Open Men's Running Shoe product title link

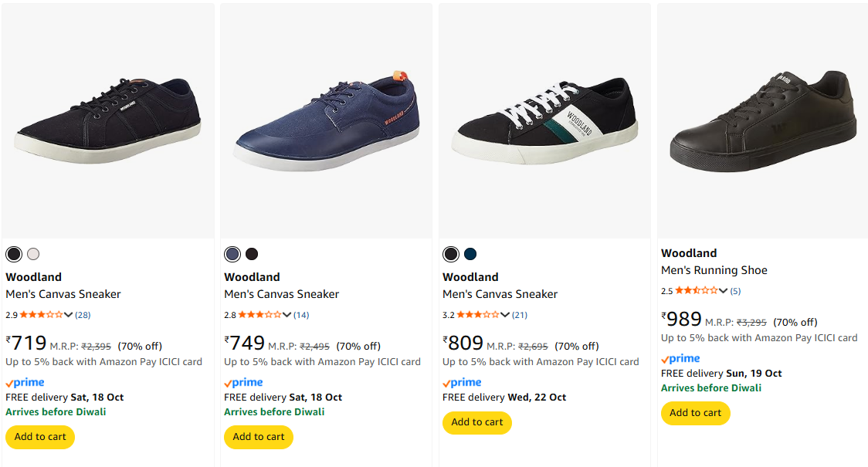pyautogui.click(x=714, y=270)
